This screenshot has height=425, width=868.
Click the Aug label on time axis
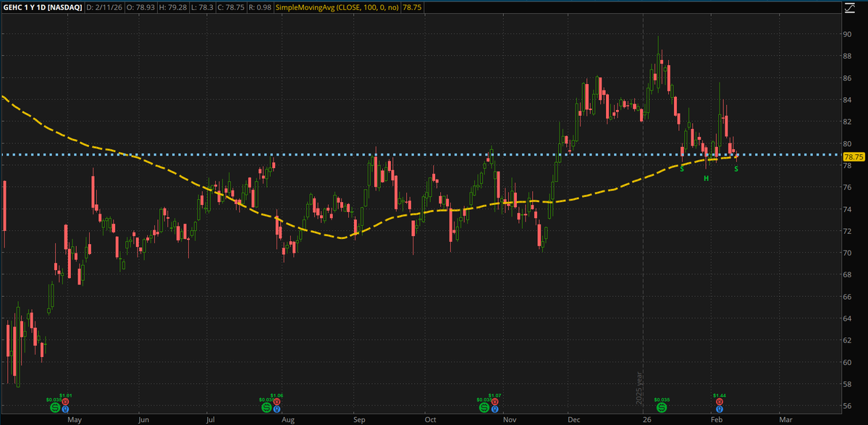coord(288,419)
